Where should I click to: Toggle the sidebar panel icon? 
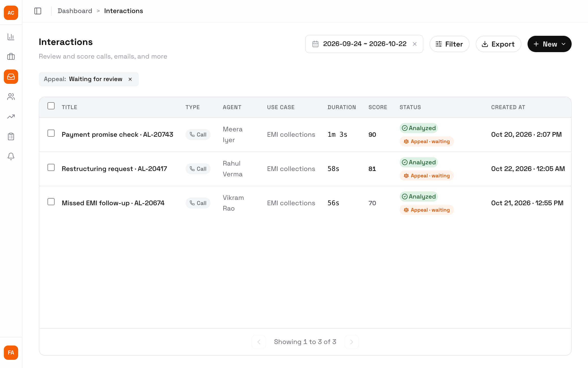(38, 11)
